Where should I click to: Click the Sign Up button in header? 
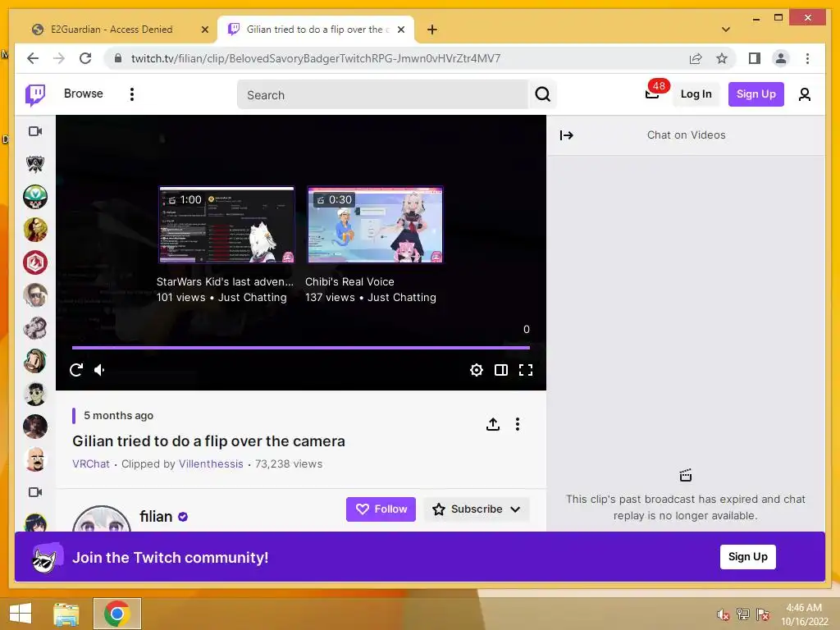(x=756, y=94)
